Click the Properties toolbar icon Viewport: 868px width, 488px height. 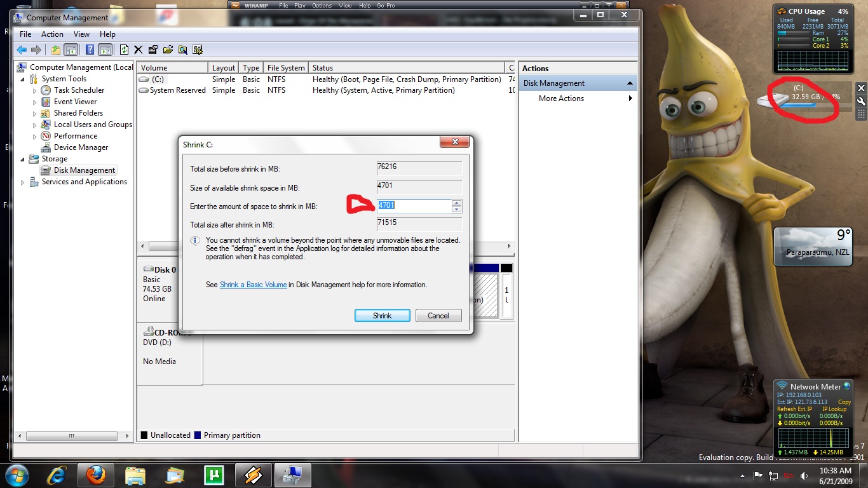coord(153,50)
